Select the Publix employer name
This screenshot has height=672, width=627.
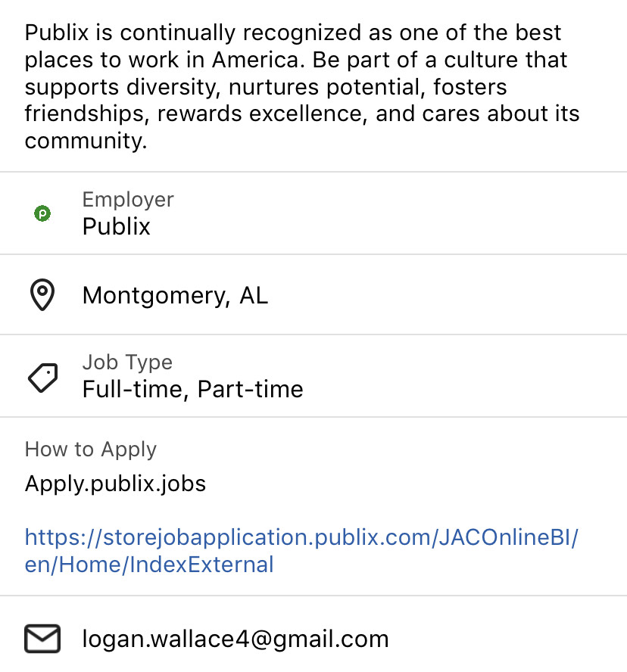click(x=116, y=226)
